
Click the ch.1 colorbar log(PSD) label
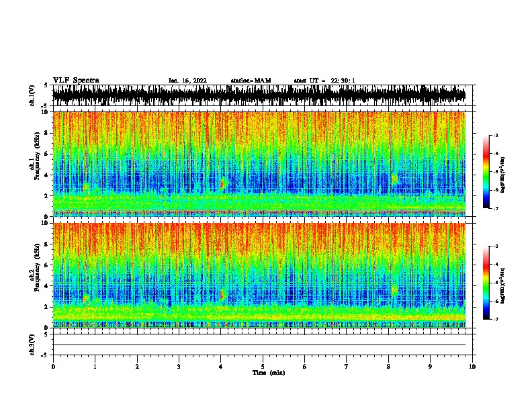(503, 175)
